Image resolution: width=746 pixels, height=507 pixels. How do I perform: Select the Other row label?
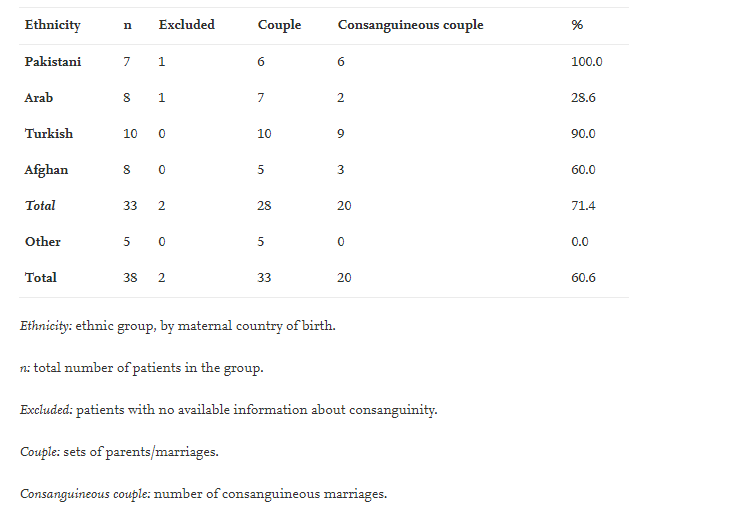pyautogui.click(x=43, y=241)
